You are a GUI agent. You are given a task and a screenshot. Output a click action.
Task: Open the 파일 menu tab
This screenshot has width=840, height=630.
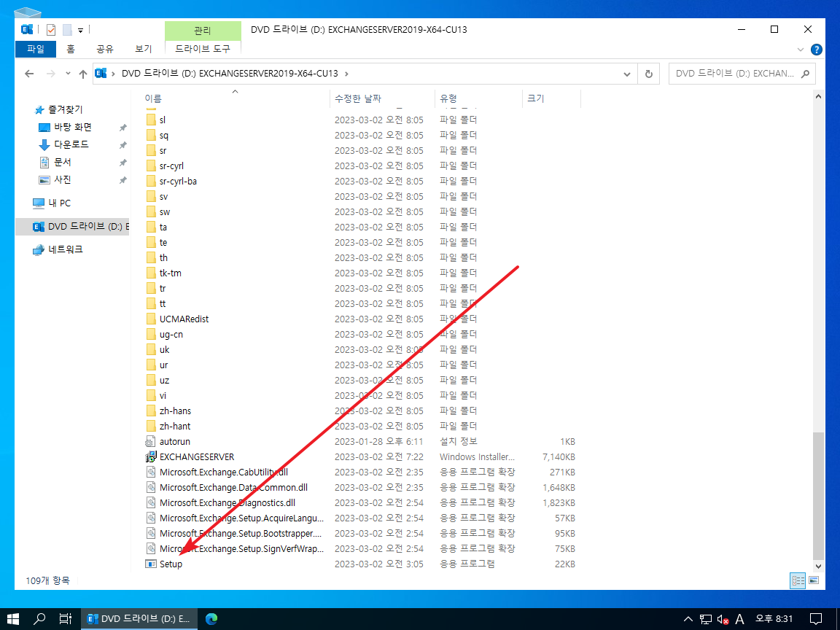35,49
